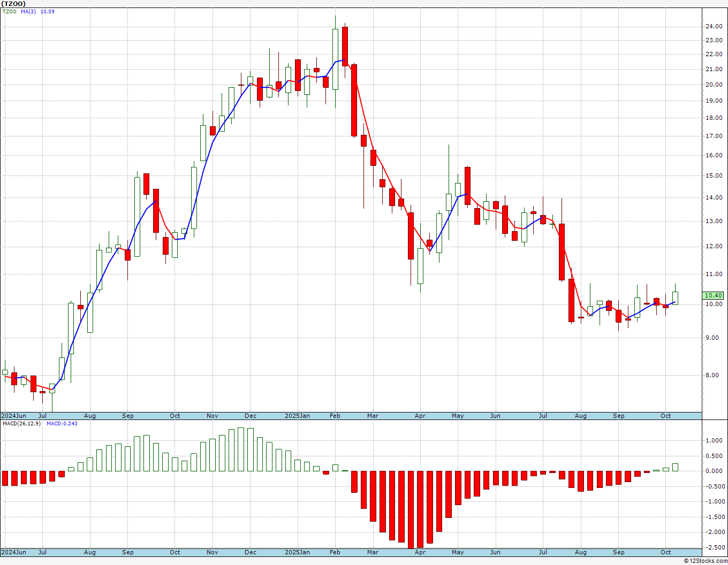The height and width of the screenshot is (565, 728).
Task: Click the Oct marker at MACD timeline end
Action: coord(666,552)
